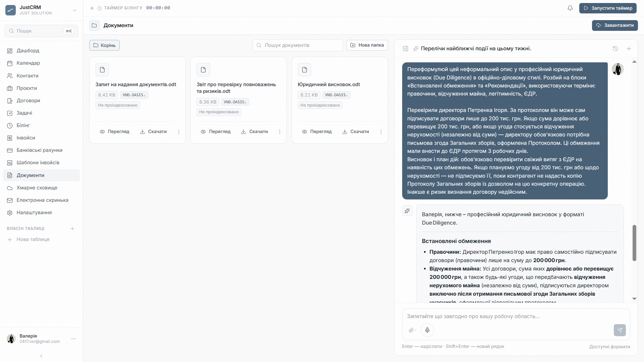Click the Документи sidebar icon
This screenshot has width=644, height=362.
pyautogui.click(x=10, y=175)
